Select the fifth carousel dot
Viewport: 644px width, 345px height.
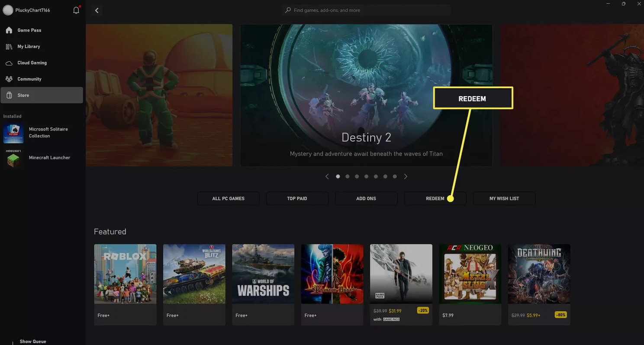click(x=376, y=176)
